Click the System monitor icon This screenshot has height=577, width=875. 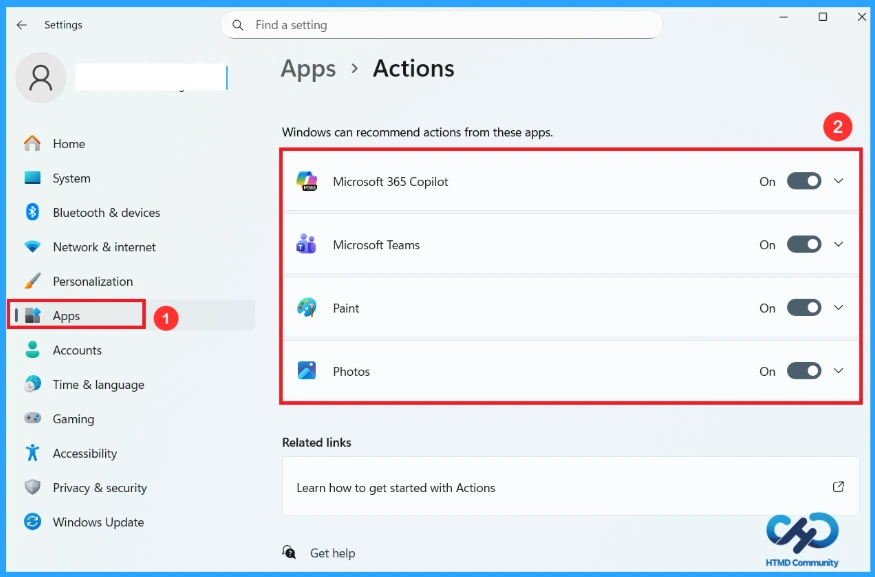click(32, 178)
